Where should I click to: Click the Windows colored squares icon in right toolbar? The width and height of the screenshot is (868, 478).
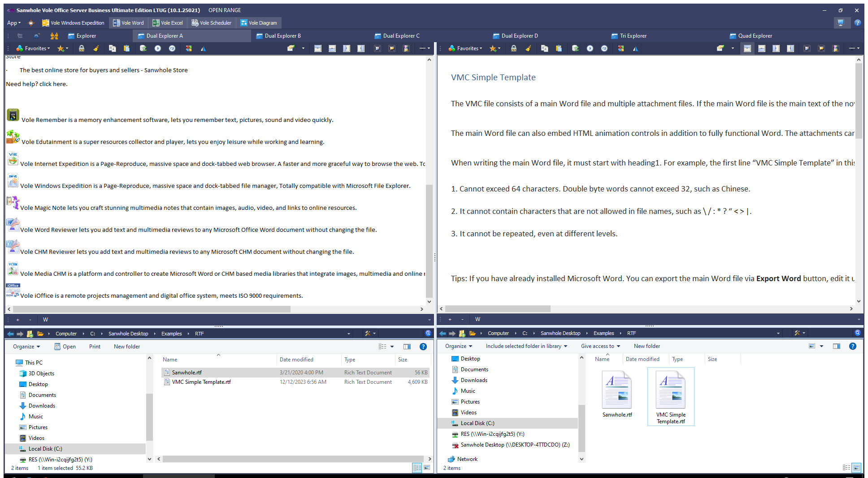point(621,48)
